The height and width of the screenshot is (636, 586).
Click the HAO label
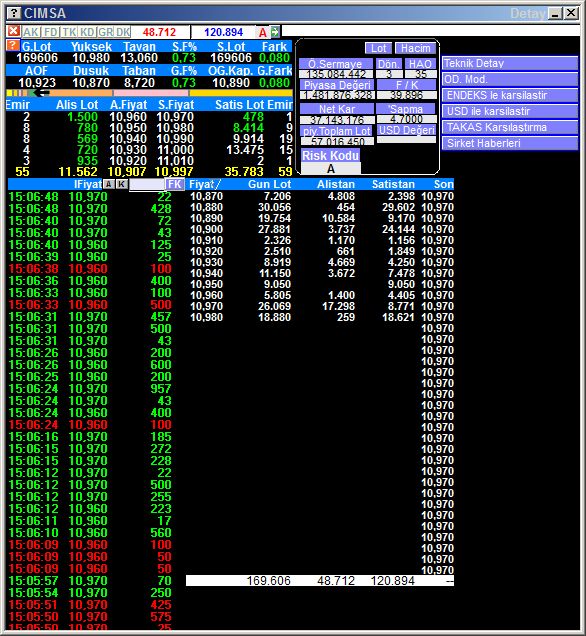420,64
